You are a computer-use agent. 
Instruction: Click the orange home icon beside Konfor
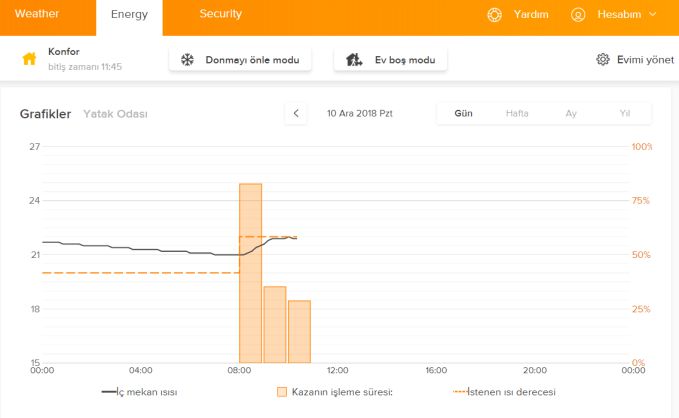(29, 58)
